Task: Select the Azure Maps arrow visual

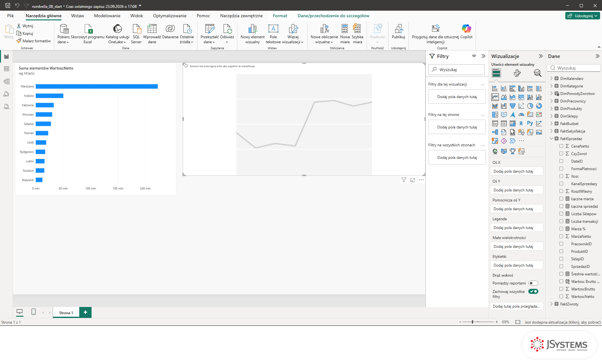Action: tap(512, 115)
